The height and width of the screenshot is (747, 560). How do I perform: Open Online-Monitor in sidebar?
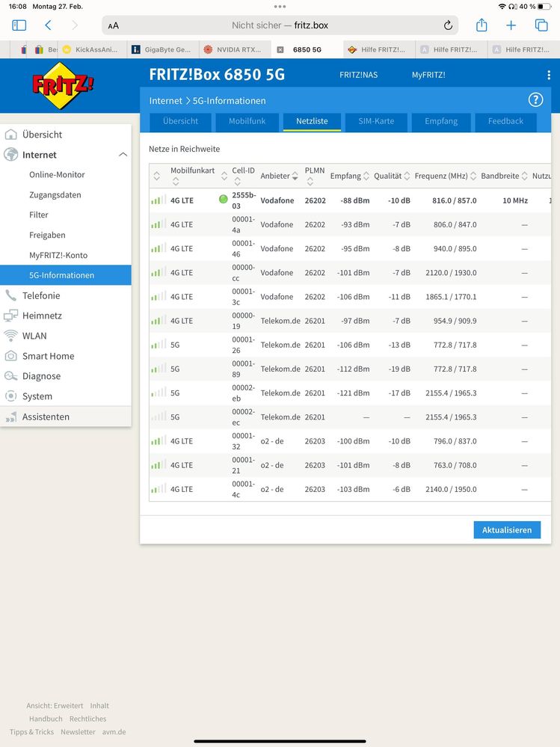(x=57, y=174)
